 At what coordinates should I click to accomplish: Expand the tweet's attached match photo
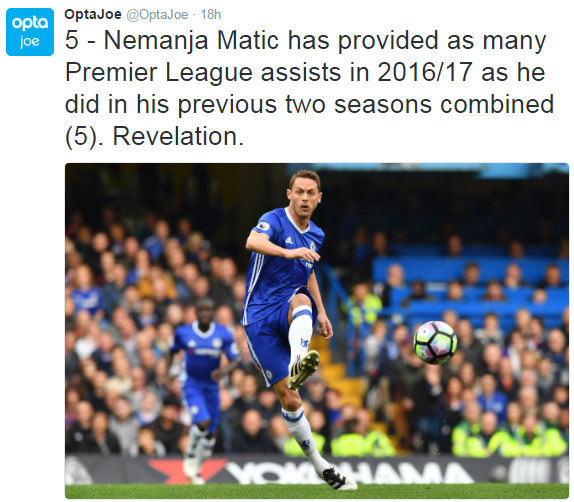[317, 331]
